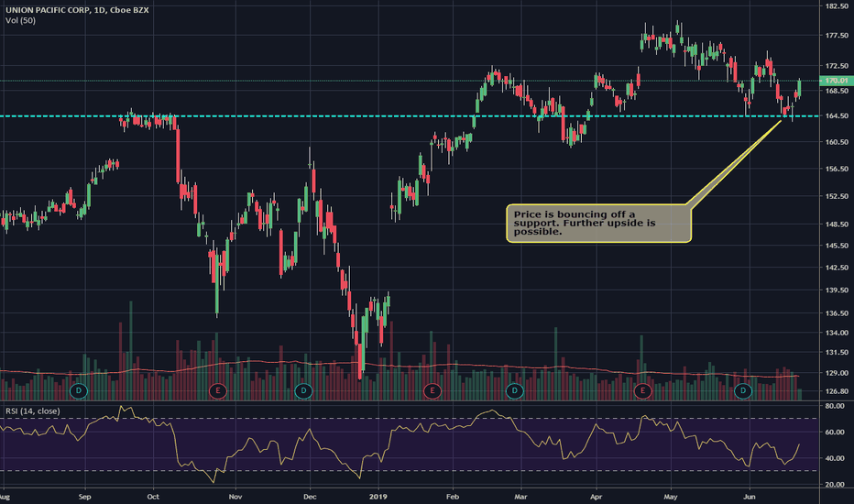This screenshot has width=854, height=504.
Task: Click the RSI 20.00 scale label
Action: tap(835, 485)
